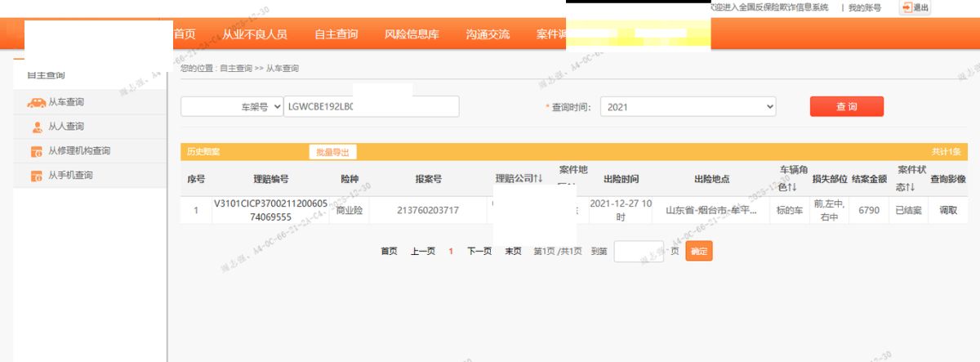This screenshot has width=980, height=362.
Task: Click the person icon beside 从人查询
Action: tap(37, 127)
